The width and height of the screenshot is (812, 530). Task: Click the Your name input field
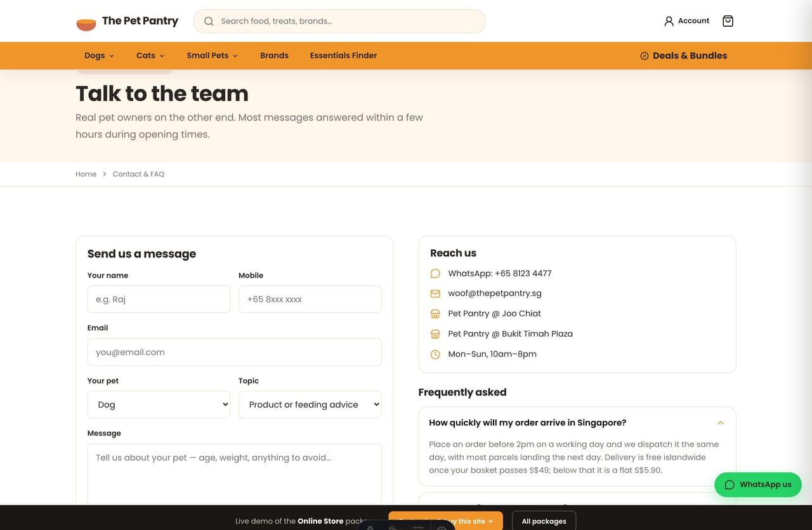pyautogui.click(x=159, y=299)
